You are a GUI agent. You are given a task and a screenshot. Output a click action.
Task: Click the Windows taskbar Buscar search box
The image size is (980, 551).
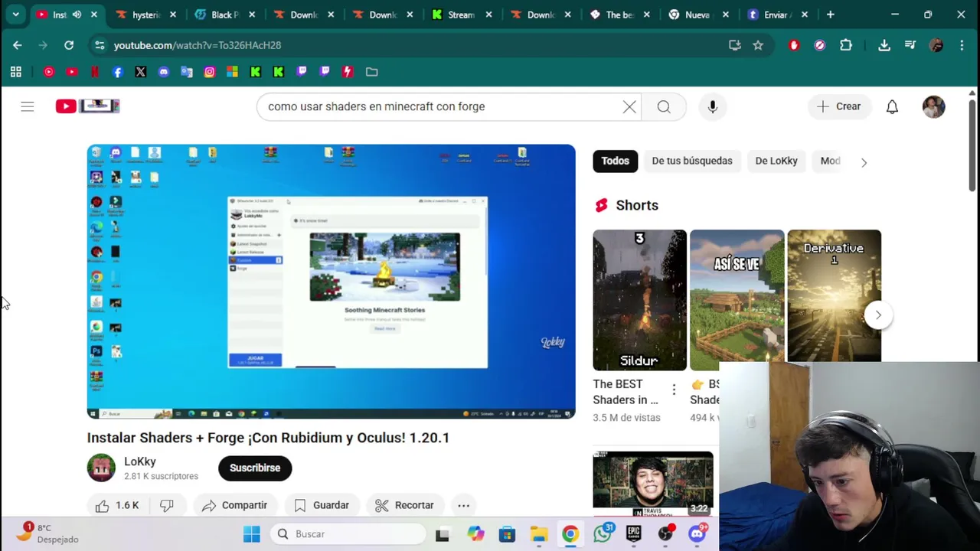tap(348, 534)
